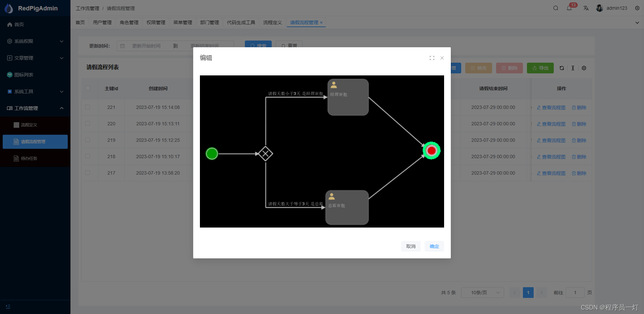
Task: Select the 经理审批 user task node
Action: click(x=348, y=97)
